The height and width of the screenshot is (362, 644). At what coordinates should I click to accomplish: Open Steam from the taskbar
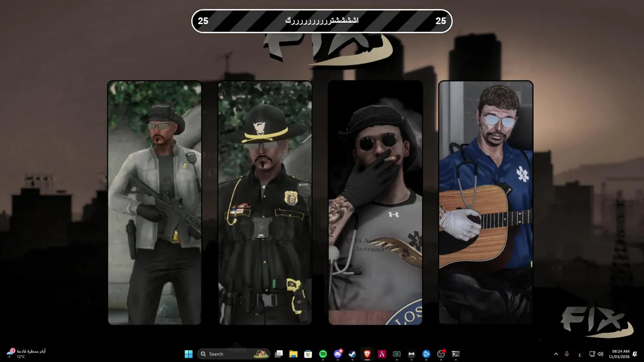[352, 354]
